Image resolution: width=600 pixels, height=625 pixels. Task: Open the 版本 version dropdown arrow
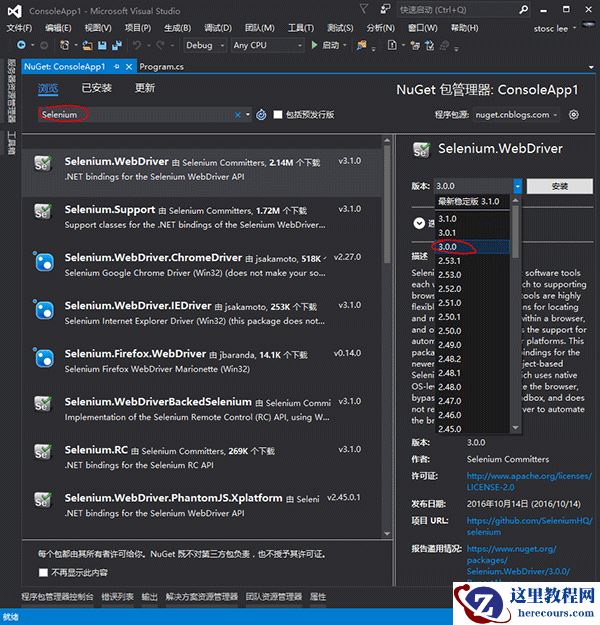pos(517,186)
